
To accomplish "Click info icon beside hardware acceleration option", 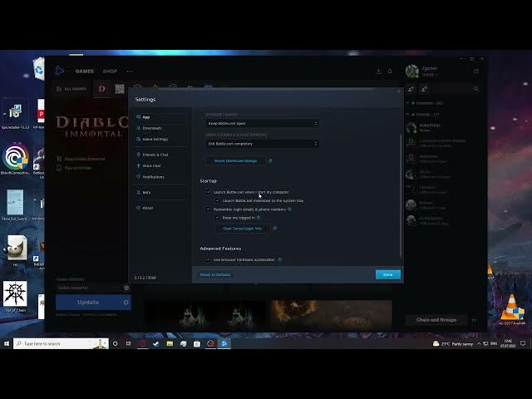I will tap(280, 260).
